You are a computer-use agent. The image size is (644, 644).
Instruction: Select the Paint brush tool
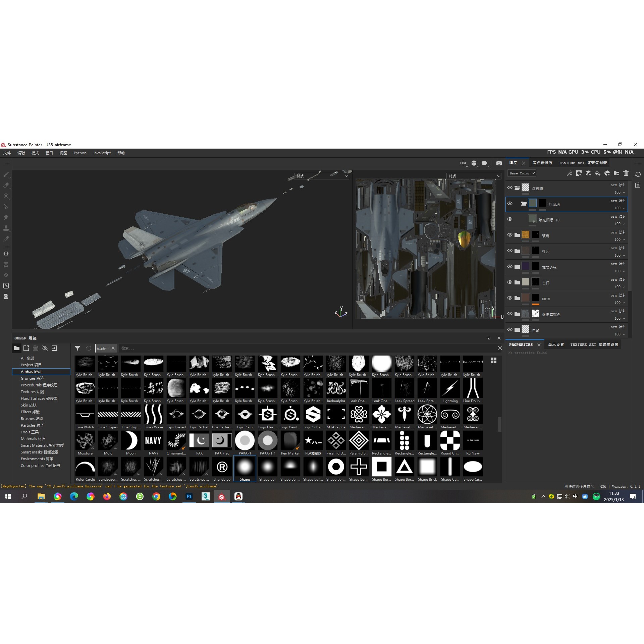6,175
